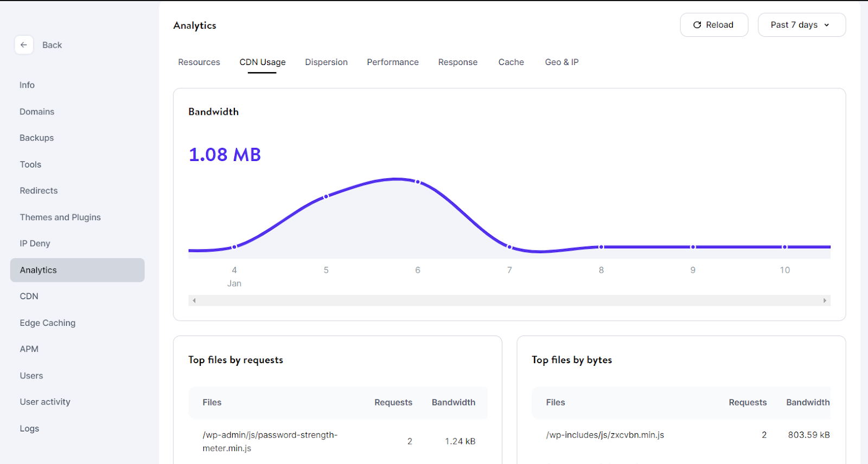Click the zxcvbn.min.js file row
Screen dimensions: 868x464
pos(681,435)
